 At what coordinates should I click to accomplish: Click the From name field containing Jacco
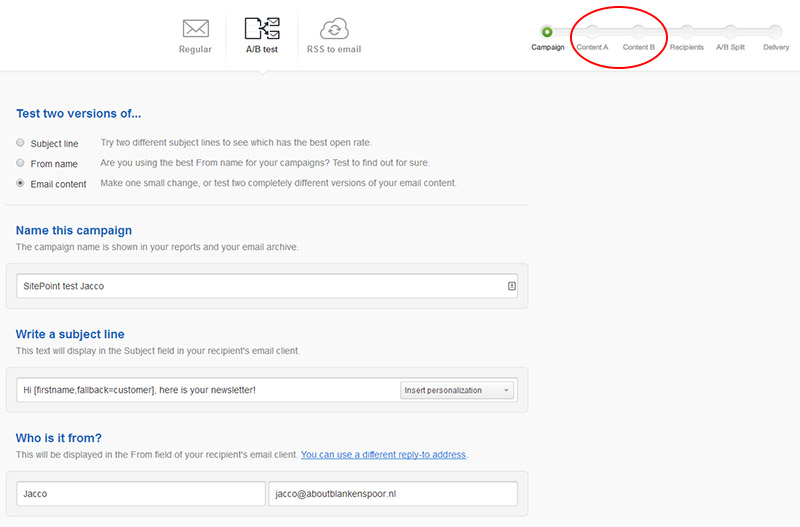click(x=141, y=494)
